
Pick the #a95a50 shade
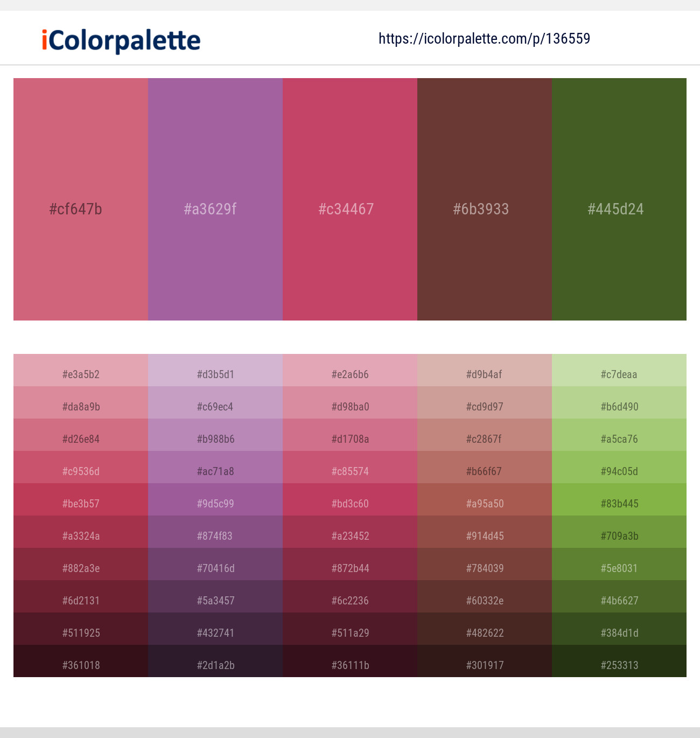coord(485,499)
